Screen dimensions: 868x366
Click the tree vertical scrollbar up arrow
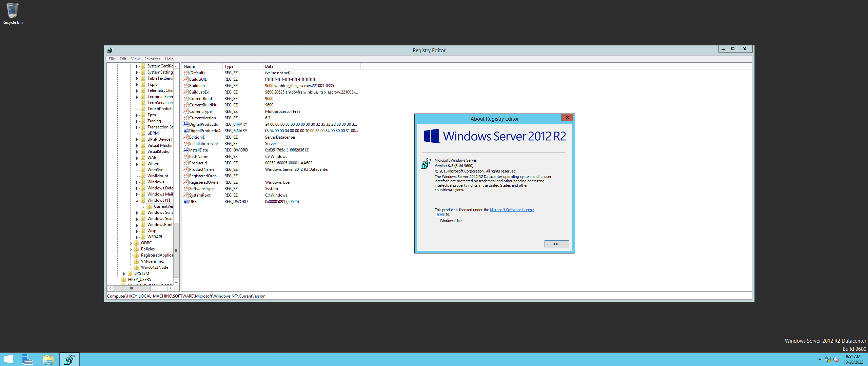pyautogui.click(x=176, y=66)
